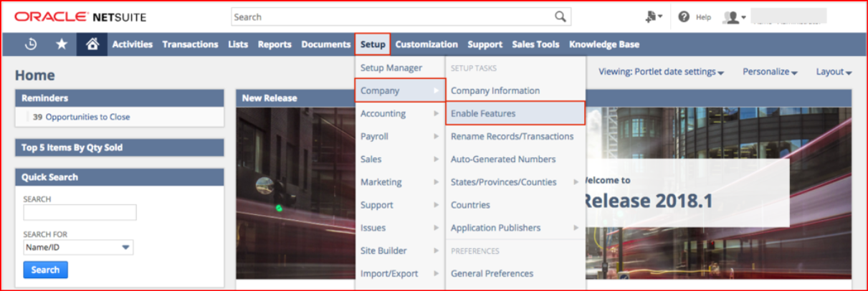The image size is (868, 291).
Task: Open the Search For Name/ID dropdown
Action: pyautogui.click(x=78, y=247)
